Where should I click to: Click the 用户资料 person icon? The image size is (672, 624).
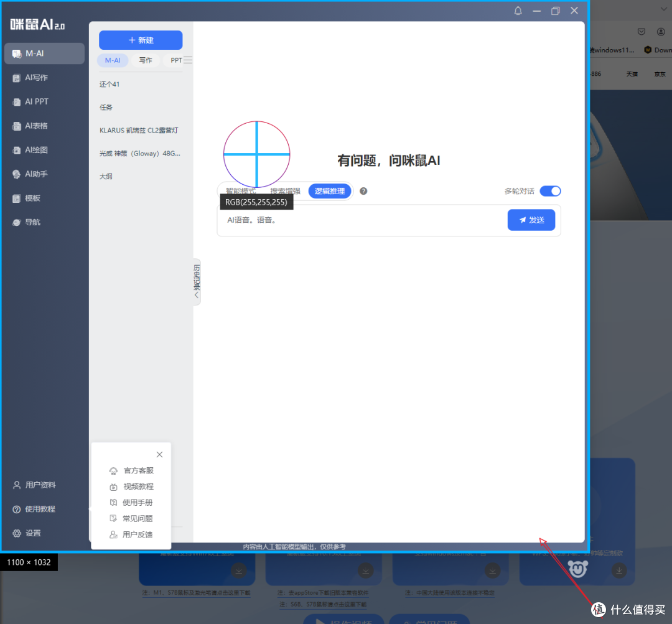(17, 485)
